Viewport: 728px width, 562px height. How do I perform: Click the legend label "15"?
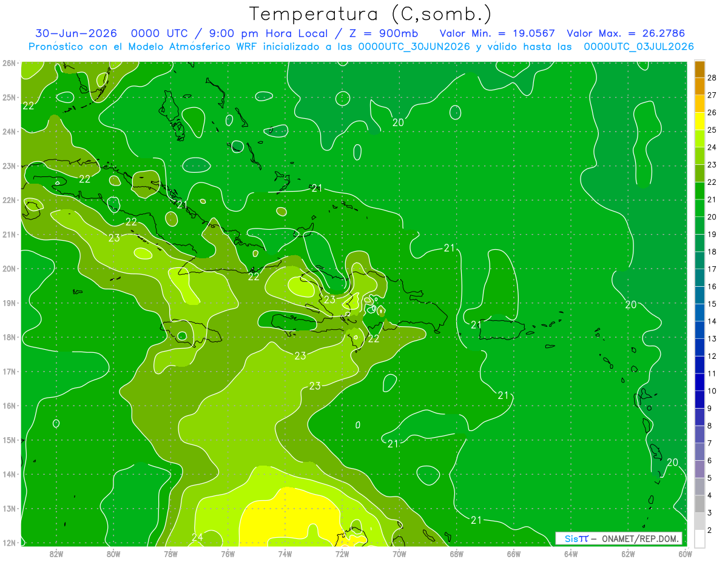coord(712,304)
